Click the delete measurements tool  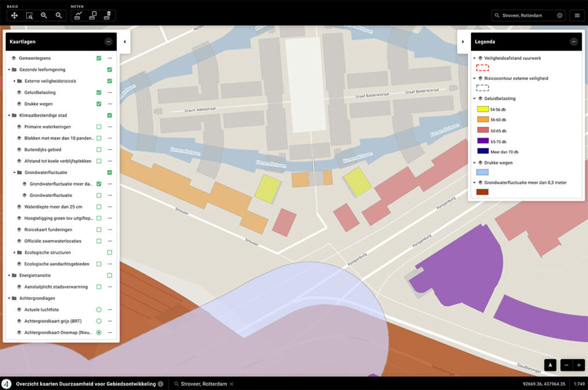click(107, 16)
